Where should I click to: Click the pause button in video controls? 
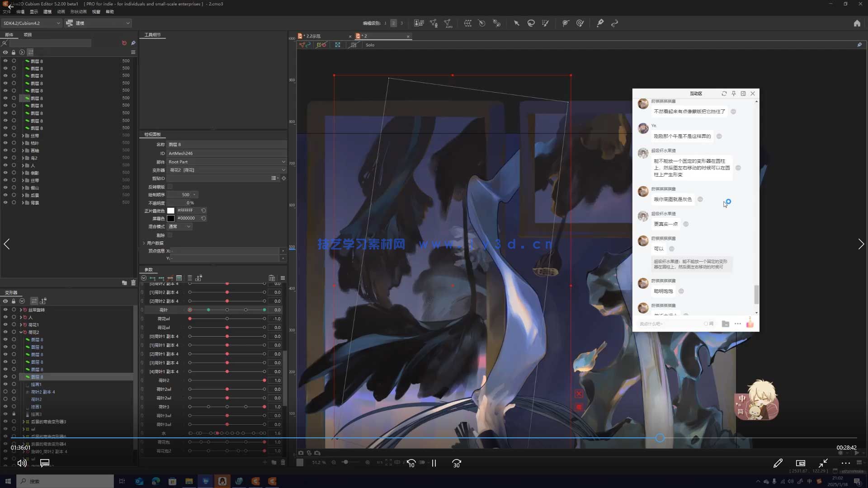pyautogui.click(x=434, y=463)
